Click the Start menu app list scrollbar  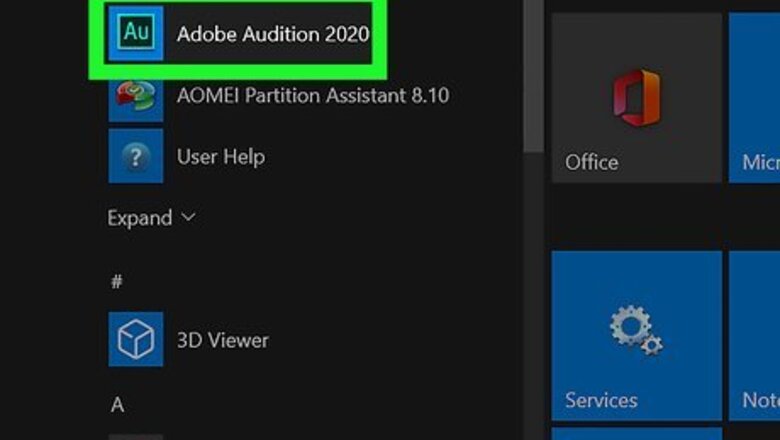(x=534, y=75)
